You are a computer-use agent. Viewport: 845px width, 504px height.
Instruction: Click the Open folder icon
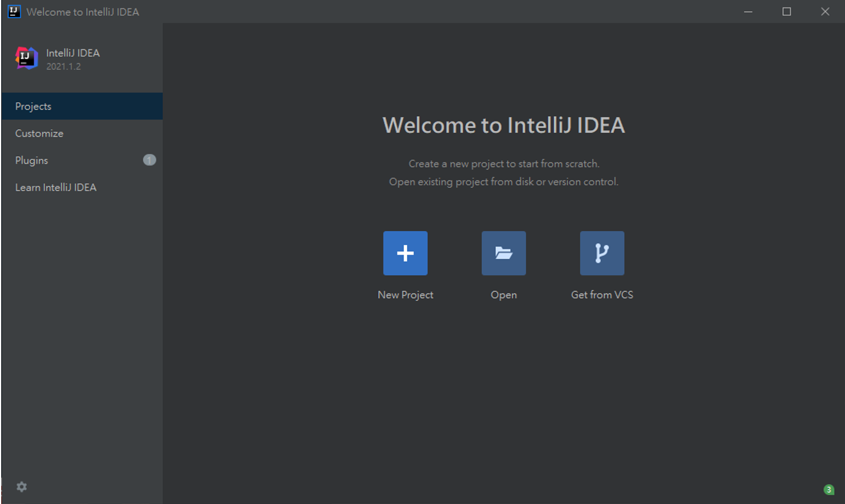[503, 253]
